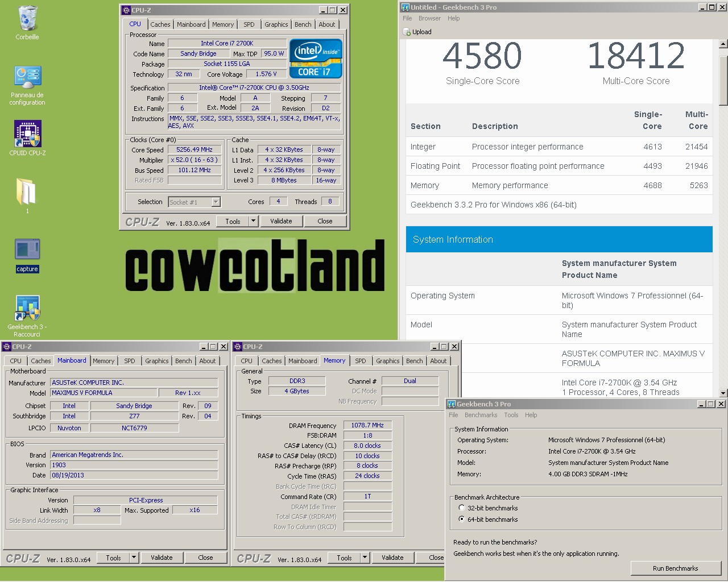
Task: Open Help menu in Geekbench results window
Action: coord(453,18)
